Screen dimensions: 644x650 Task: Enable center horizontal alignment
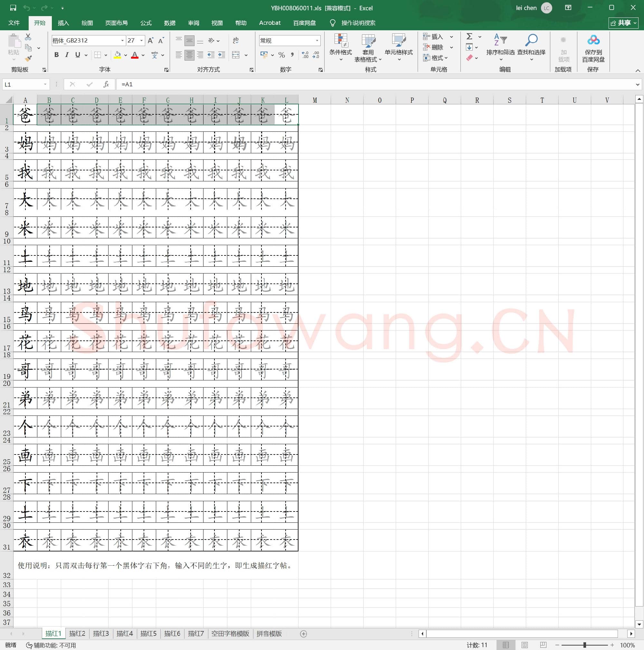pos(189,55)
